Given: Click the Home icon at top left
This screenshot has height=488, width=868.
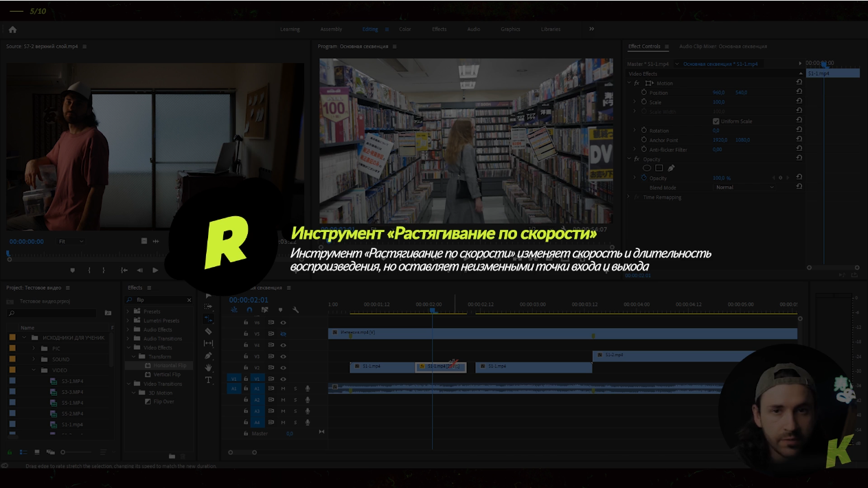Looking at the screenshot, I should pyautogui.click(x=12, y=30).
